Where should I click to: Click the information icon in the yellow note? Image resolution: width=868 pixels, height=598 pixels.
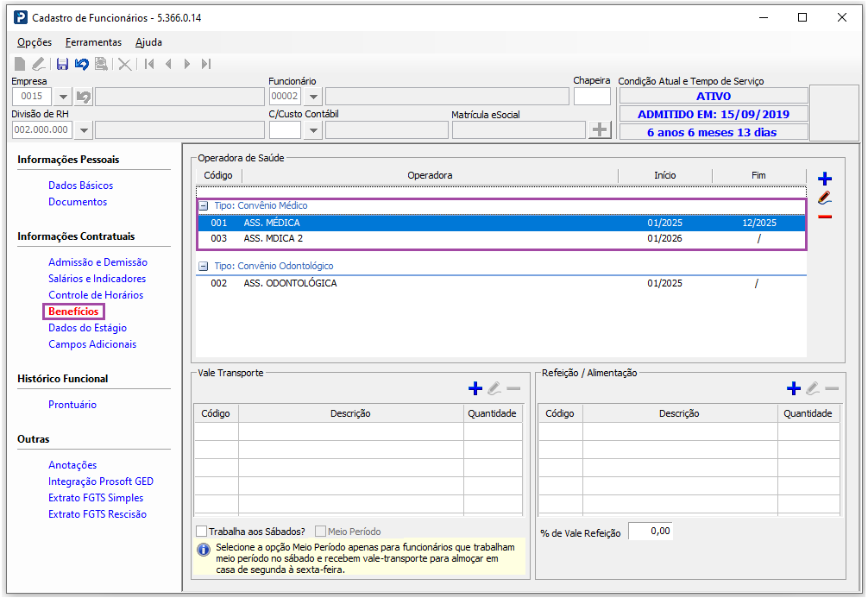(204, 550)
